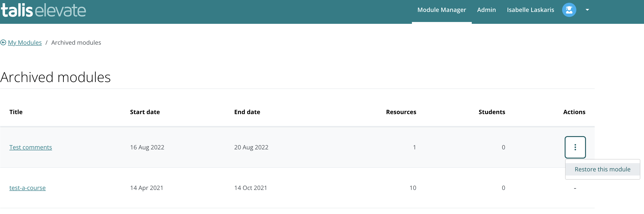Click the 16 Aug 2022 start date
Screen dimensions: 644x214
pyautogui.click(x=147, y=147)
